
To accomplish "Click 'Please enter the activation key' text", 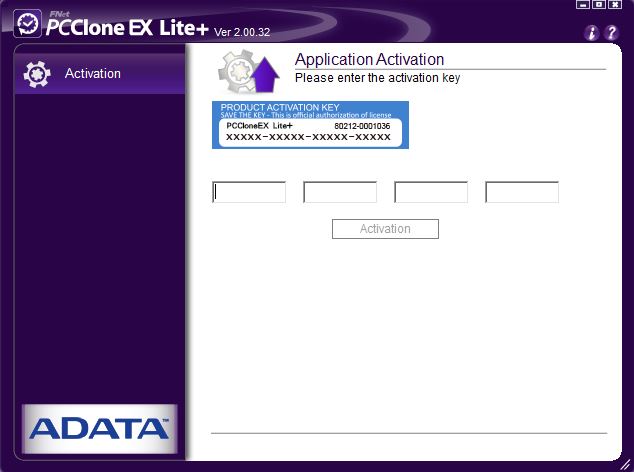I will click(378, 78).
